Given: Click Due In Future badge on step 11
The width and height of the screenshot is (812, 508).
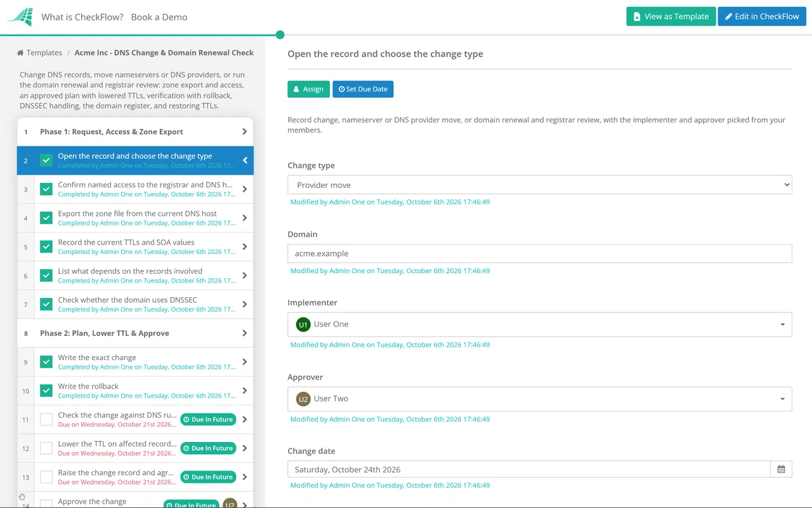Looking at the screenshot, I should click(x=208, y=419).
